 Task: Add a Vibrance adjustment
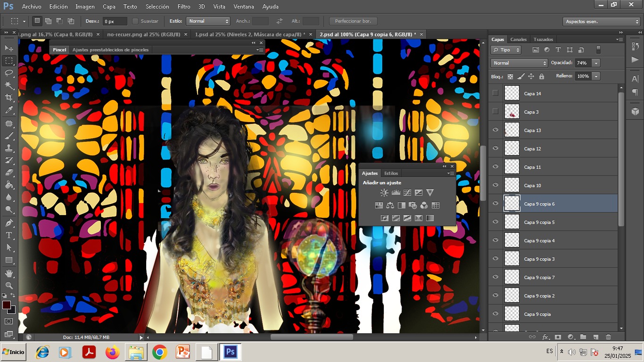click(x=429, y=192)
